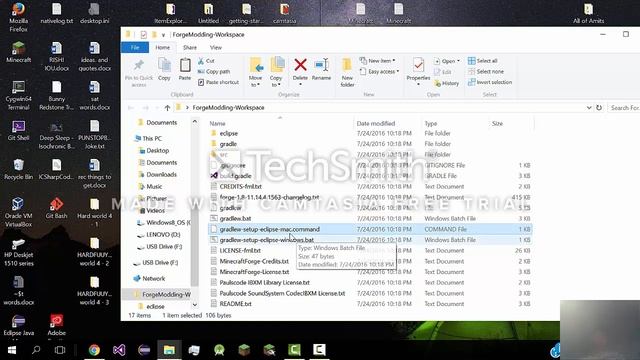This screenshot has height=360, width=640.
Task: Choose Paste shortcut command
Action: tap(218, 82)
